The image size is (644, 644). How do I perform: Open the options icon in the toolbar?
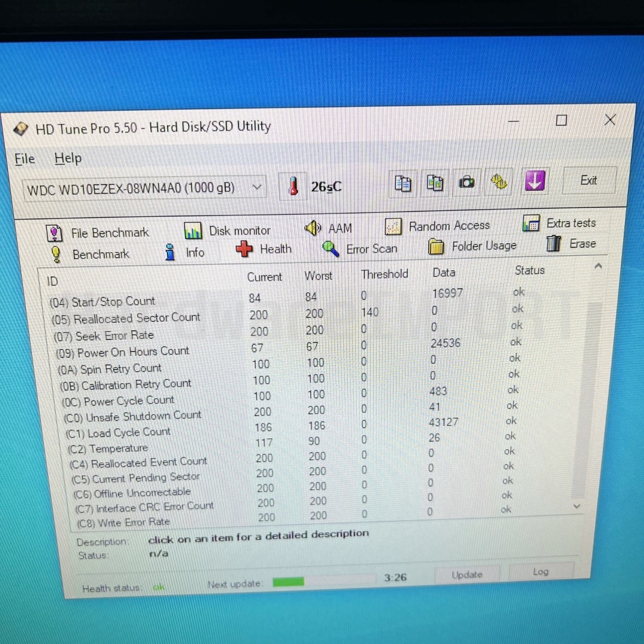pos(499,182)
